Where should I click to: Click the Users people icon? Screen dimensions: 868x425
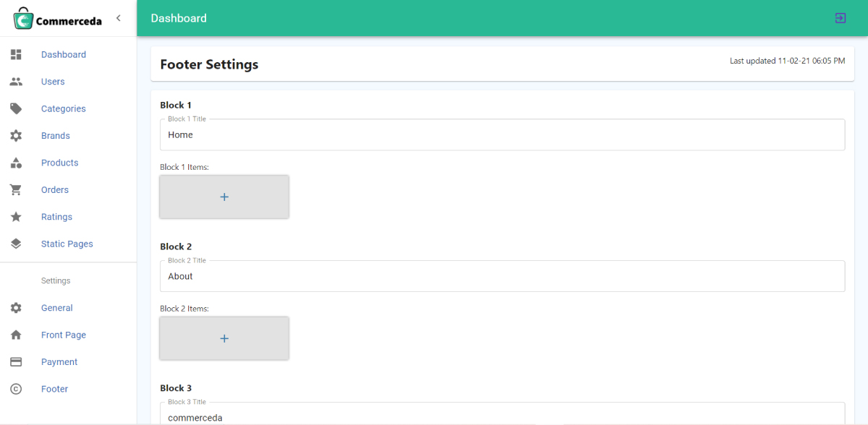[x=16, y=82]
